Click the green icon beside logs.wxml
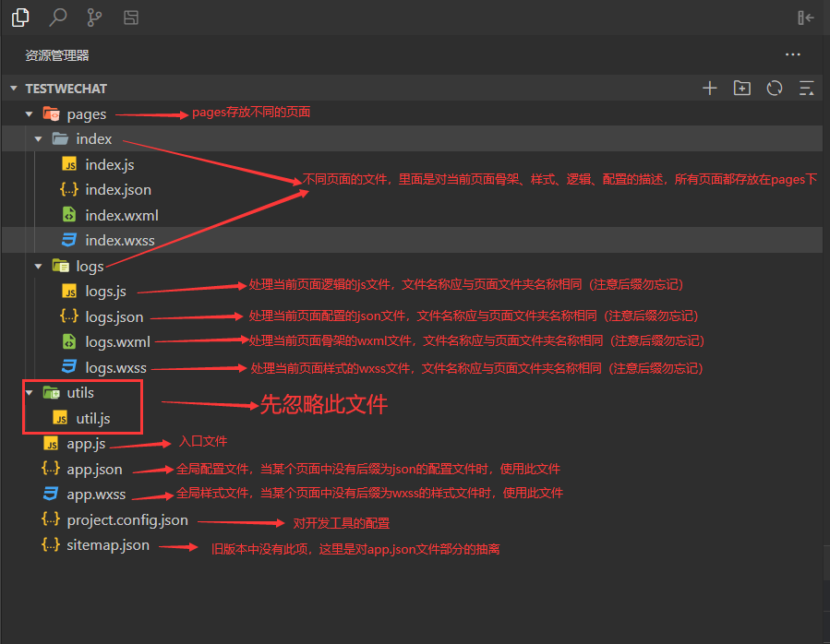Image resolution: width=830 pixels, height=644 pixels. click(69, 341)
